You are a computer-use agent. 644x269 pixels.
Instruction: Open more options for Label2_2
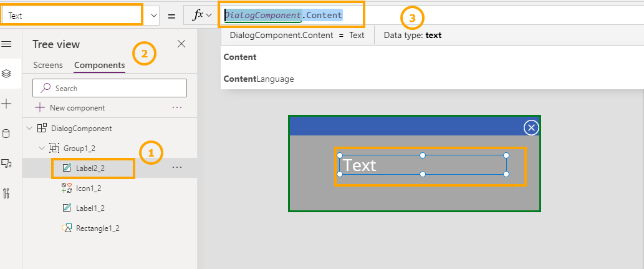coord(177,167)
